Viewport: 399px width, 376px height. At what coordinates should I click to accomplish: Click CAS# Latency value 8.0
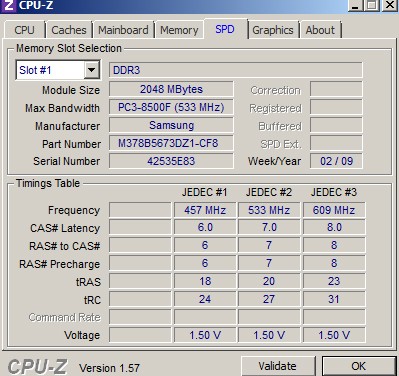(x=334, y=227)
